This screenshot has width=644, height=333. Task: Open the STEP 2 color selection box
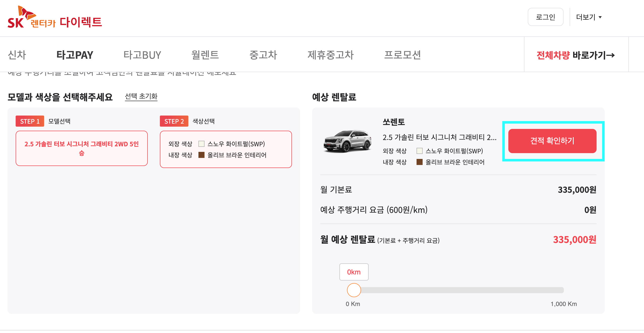click(x=226, y=149)
